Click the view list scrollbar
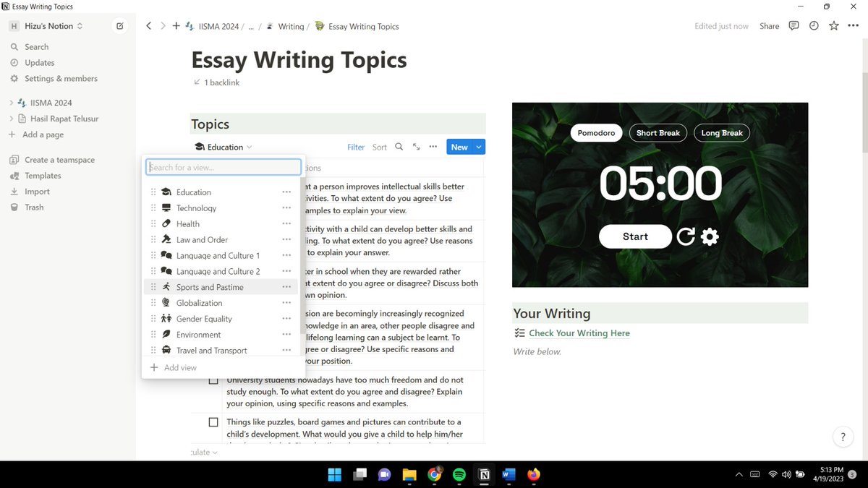 302,256
